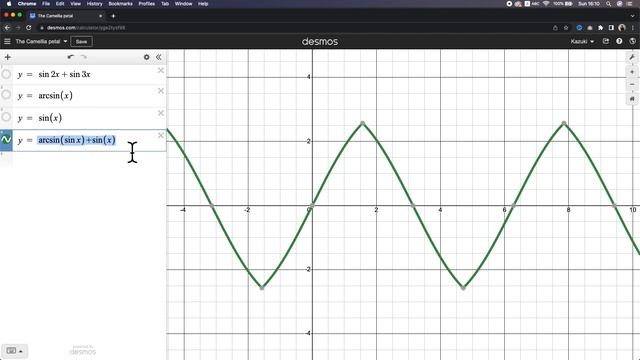Zoom out of the graph
Screen dimensions: 640x360
pyautogui.click(x=632, y=84)
